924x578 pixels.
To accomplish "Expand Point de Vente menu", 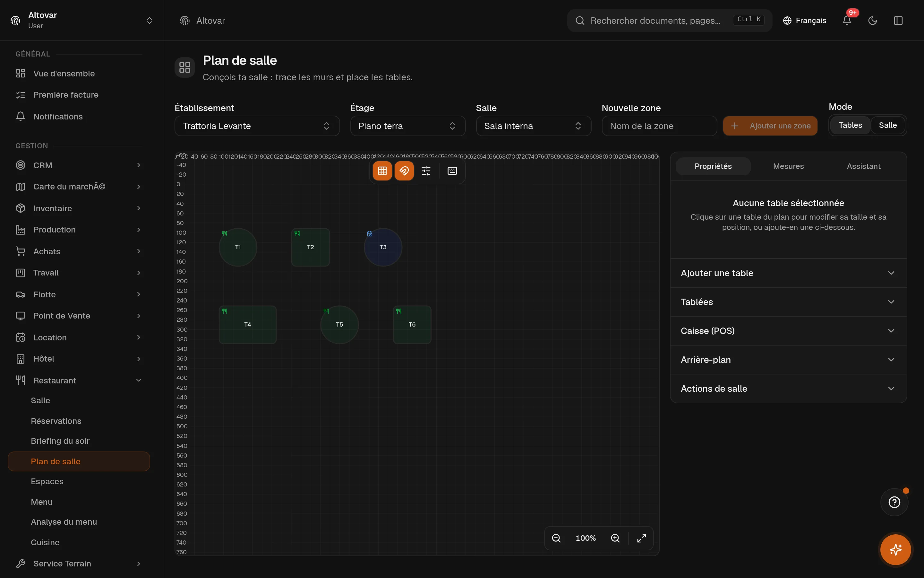I will (79, 316).
